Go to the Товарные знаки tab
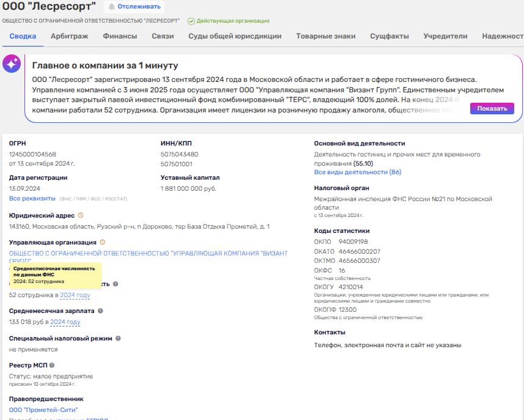Screen dimensions: 524x420 click(325, 36)
